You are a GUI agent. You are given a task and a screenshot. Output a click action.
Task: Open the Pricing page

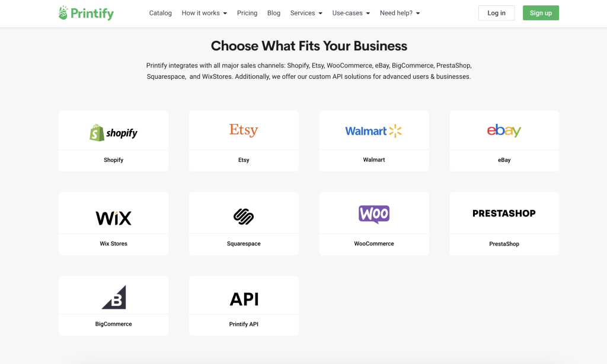[x=247, y=13]
